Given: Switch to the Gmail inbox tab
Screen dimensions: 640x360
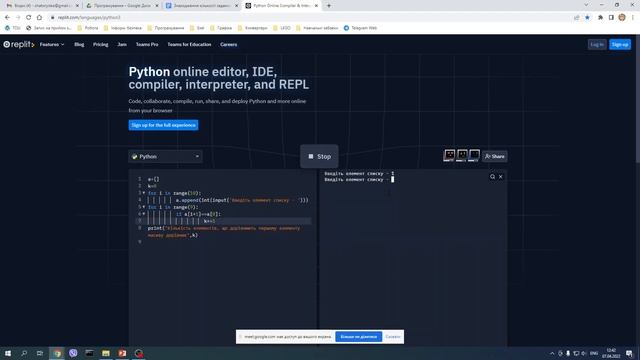Looking at the screenshot, I should click(x=42, y=6).
